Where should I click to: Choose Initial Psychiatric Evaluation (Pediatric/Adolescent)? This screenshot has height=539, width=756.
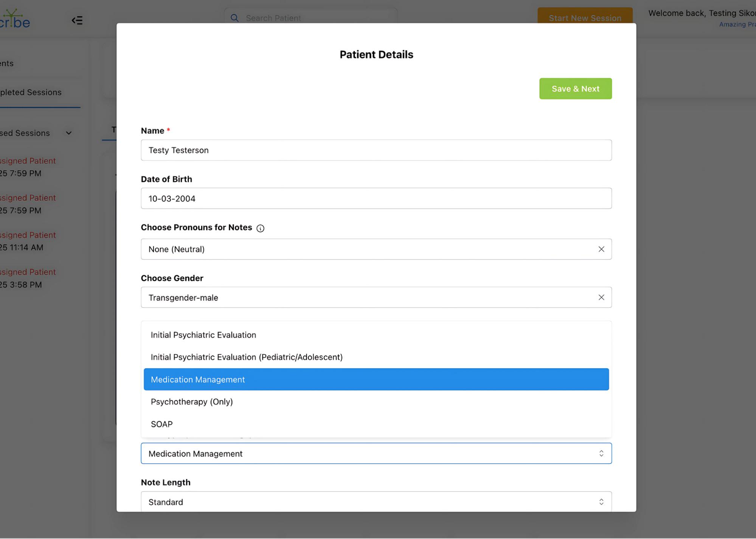pos(246,357)
